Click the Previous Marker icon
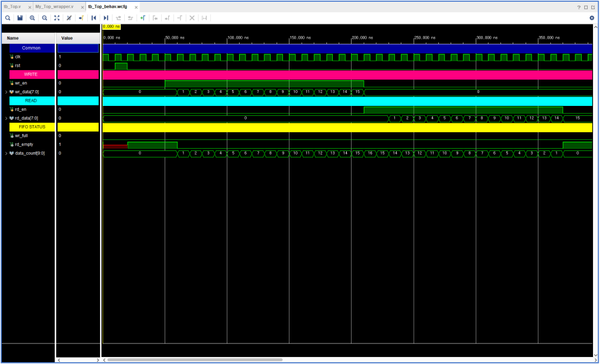The height and width of the screenshot is (364, 600). (155, 18)
